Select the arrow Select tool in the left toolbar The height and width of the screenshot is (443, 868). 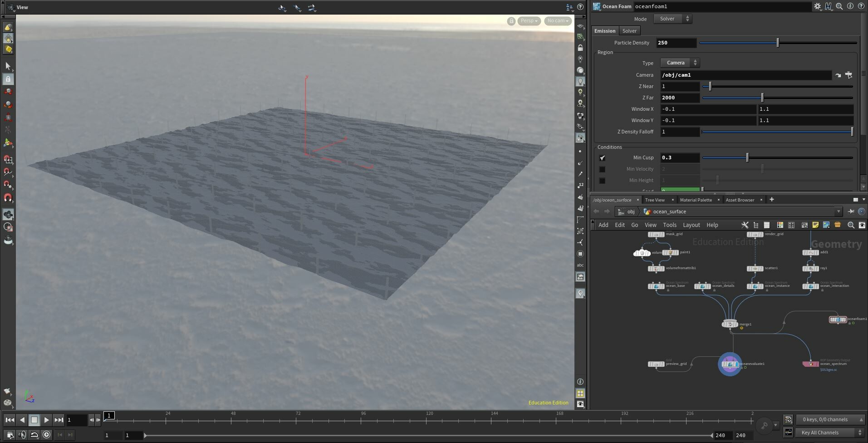(8, 66)
